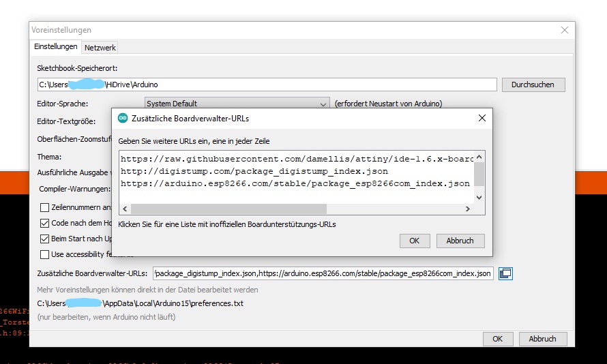This screenshot has height=364, width=607.
Task: Click the 'nur bearbeiten, wenn Arduino nicht läuft' note
Action: coord(106,317)
